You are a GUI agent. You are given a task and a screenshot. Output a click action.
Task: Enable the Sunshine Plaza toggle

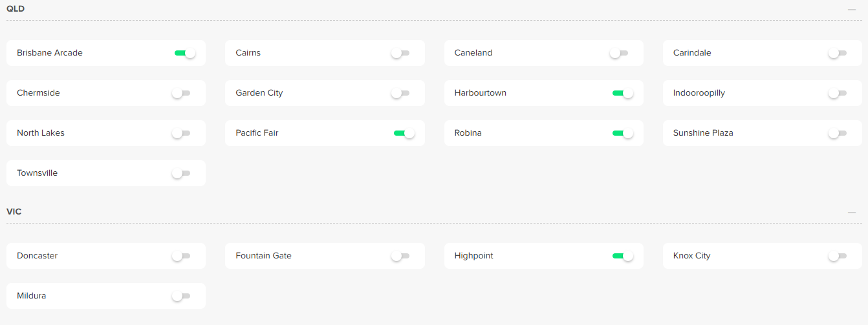coord(838,133)
